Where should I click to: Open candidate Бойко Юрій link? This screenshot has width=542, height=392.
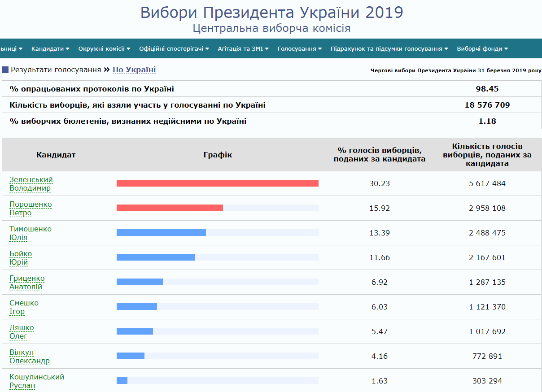coord(21,258)
